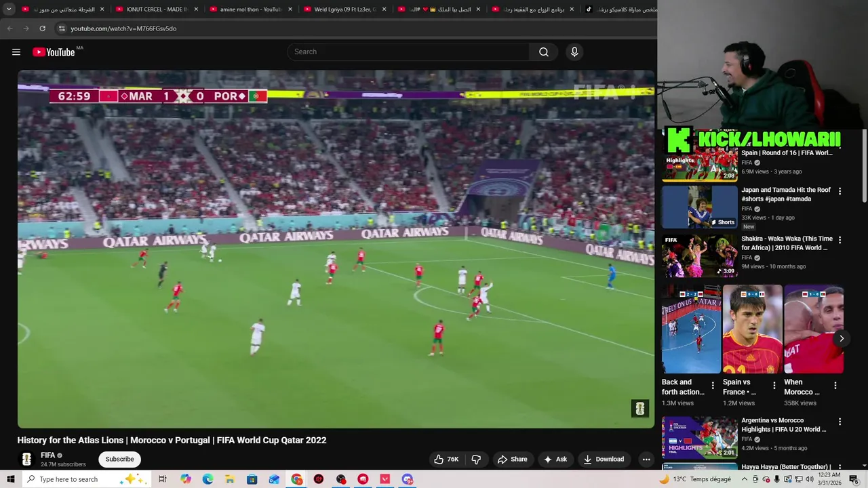This screenshot has height=488, width=868.
Task: View site information icon in address bar
Action: point(62,28)
